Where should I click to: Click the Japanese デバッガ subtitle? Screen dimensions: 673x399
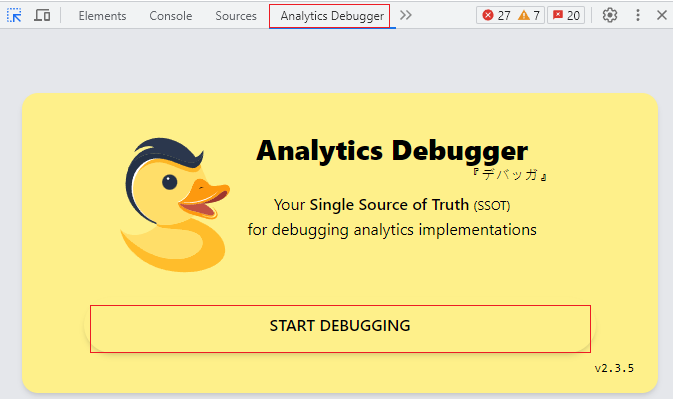point(509,175)
